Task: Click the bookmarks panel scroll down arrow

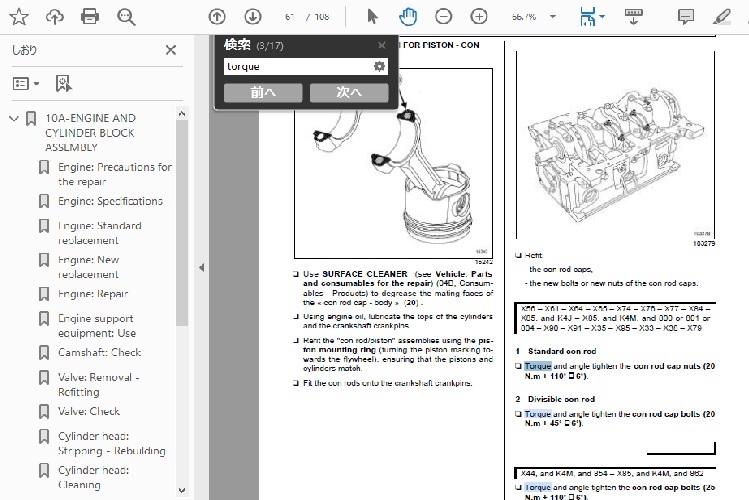Action: [x=182, y=490]
